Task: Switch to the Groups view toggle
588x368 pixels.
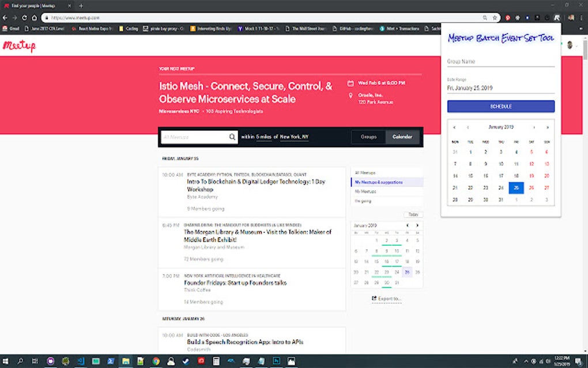Action: [368, 137]
